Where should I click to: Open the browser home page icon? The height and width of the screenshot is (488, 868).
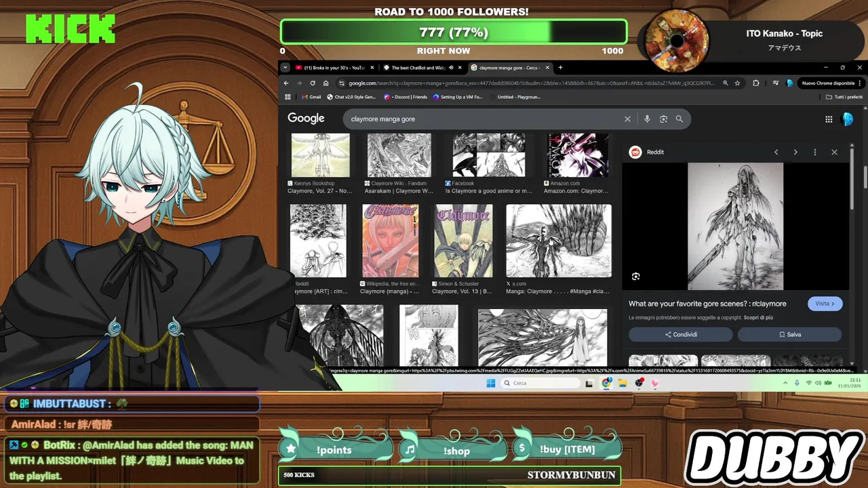325,83
